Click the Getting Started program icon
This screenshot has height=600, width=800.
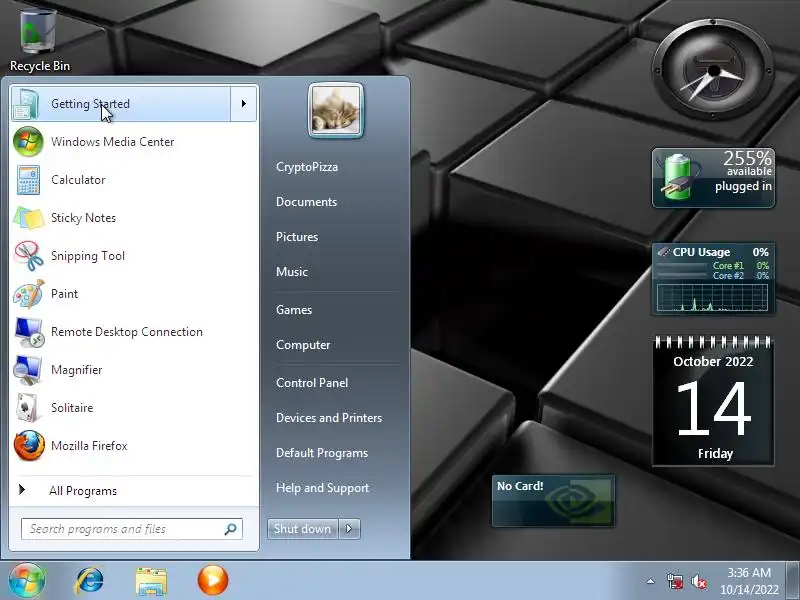point(27,104)
